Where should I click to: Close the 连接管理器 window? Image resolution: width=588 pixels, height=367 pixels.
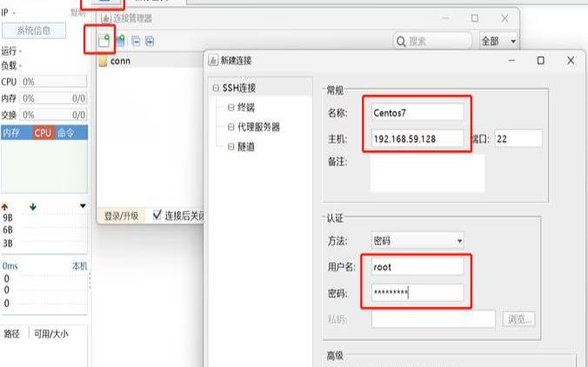[504, 18]
